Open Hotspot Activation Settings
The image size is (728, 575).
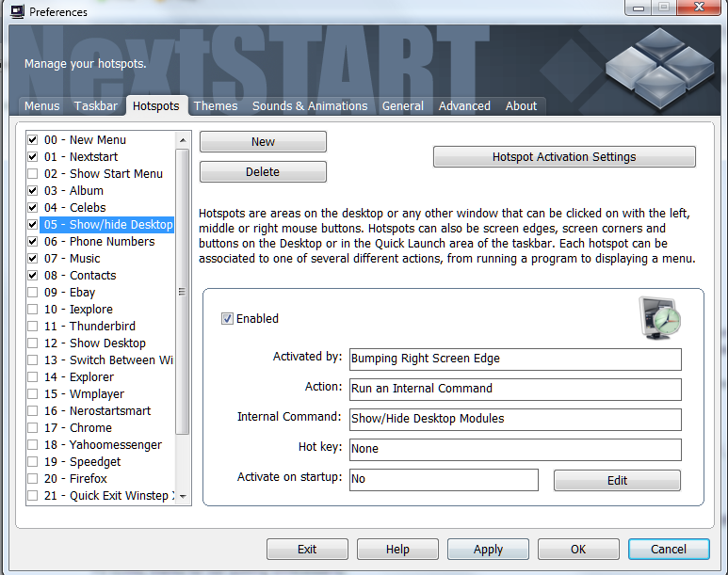pyautogui.click(x=564, y=157)
